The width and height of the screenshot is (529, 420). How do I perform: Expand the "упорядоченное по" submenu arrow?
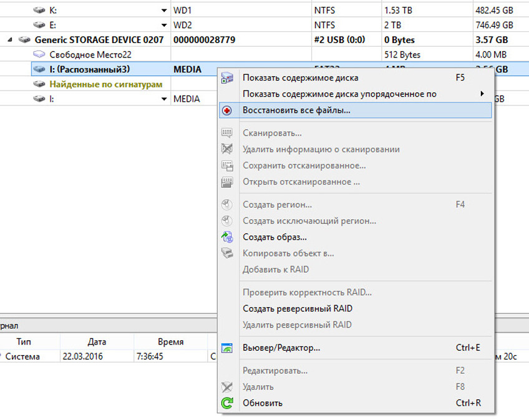[x=482, y=94]
